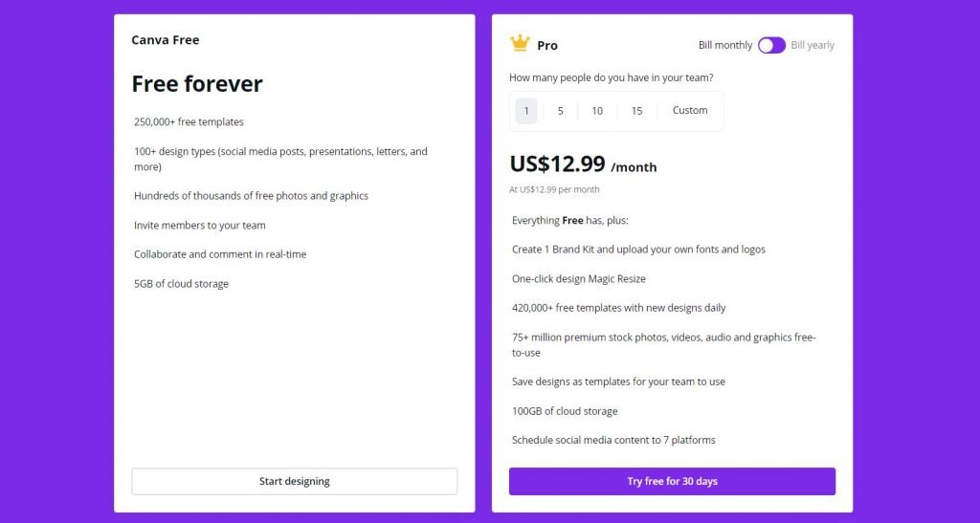
Task: Click the 5GB of cloud storage item
Action: tap(181, 284)
